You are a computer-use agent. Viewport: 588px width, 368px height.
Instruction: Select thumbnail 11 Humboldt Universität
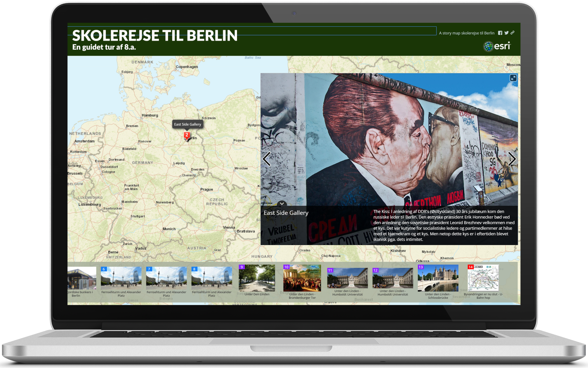347,278
